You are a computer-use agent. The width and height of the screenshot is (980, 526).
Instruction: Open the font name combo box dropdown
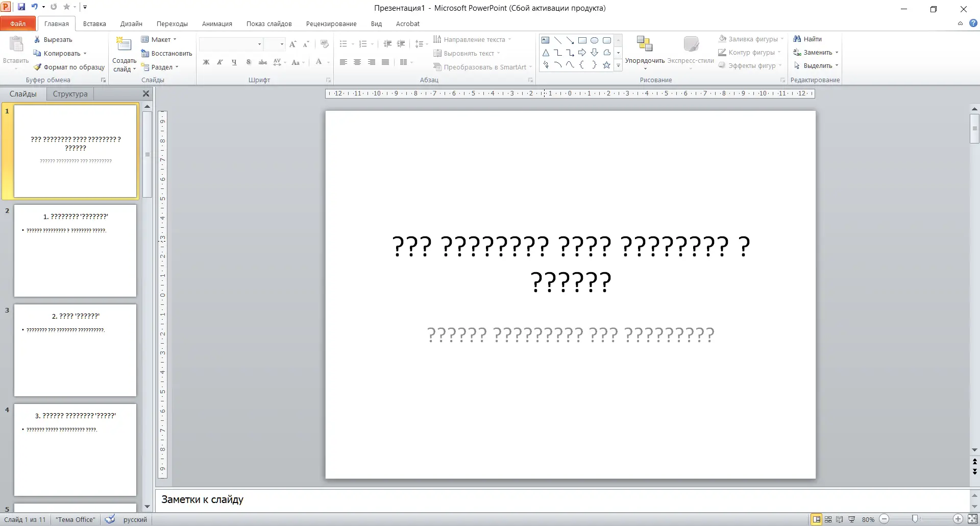click(259, 44)
